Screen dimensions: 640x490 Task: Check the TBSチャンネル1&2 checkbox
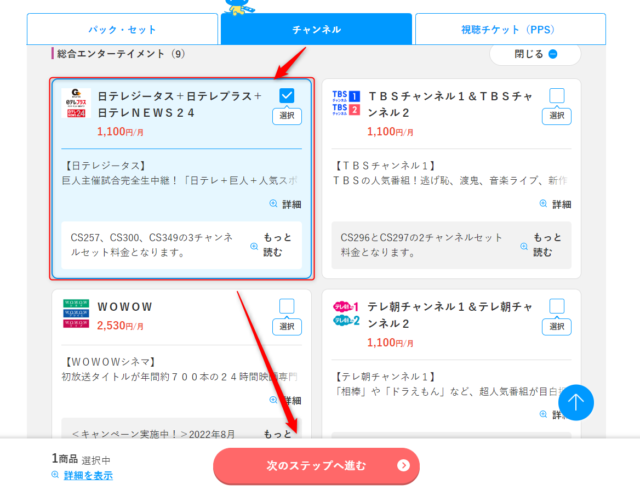557,96
